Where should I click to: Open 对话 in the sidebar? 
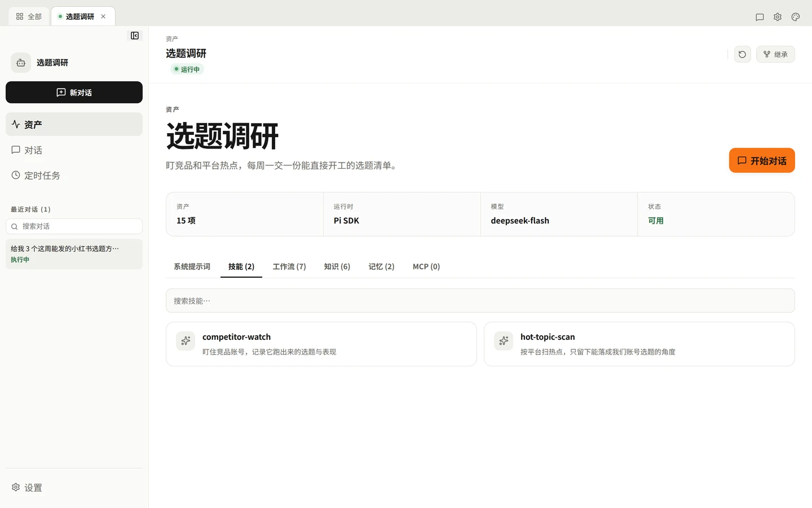coord(74,150)
